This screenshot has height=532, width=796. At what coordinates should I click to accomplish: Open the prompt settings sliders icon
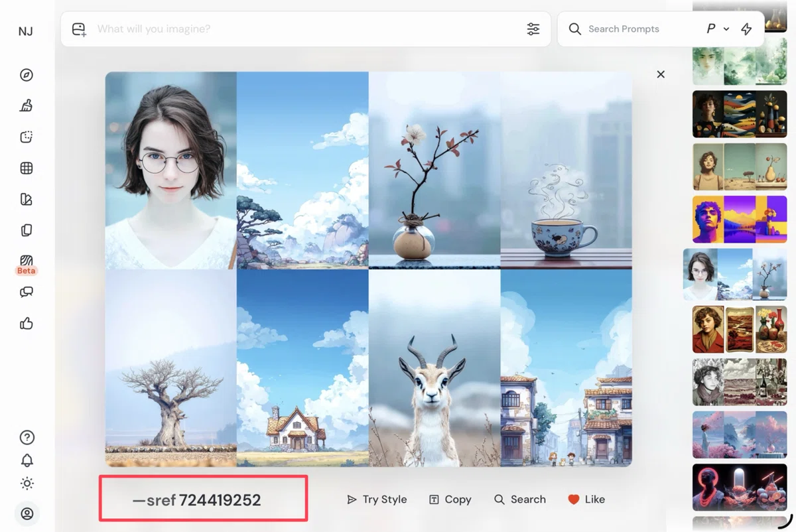coord(533,29)
